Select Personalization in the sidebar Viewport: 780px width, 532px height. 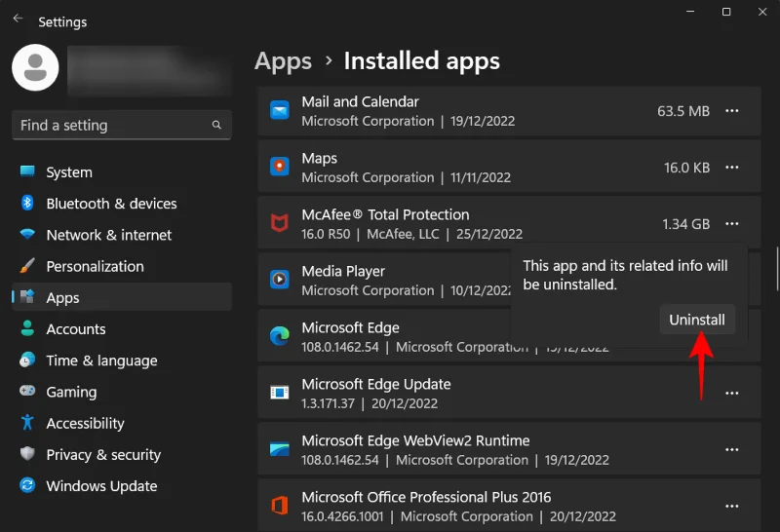coord(122,266)
